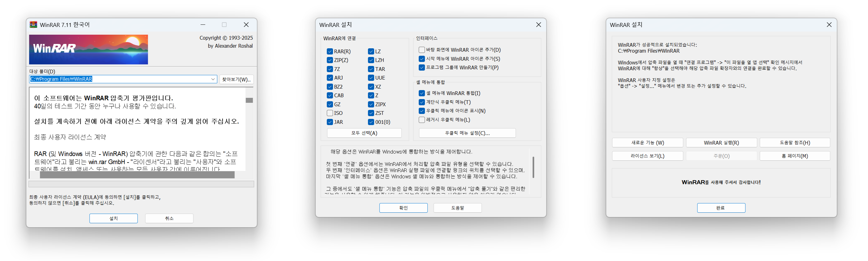The height and width of the screenshot is (261, 868).
Task: Uncheck the GZ association
Action: click(330, 104)
